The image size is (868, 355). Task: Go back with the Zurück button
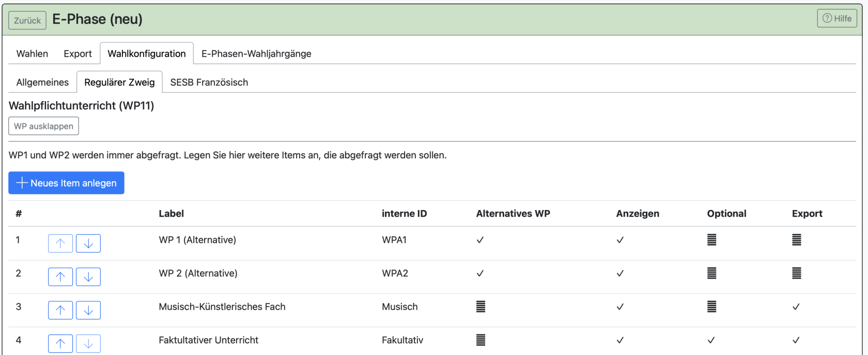[x=27, y=20]
